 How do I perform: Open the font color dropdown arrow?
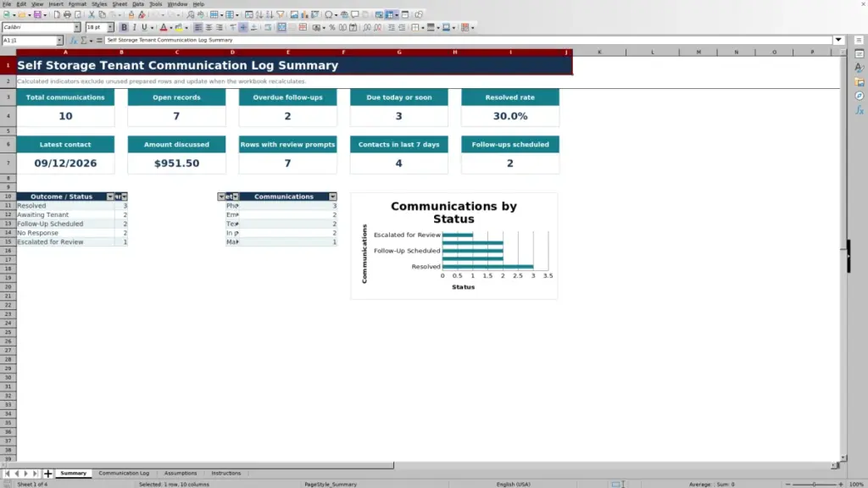pos(171,27)
